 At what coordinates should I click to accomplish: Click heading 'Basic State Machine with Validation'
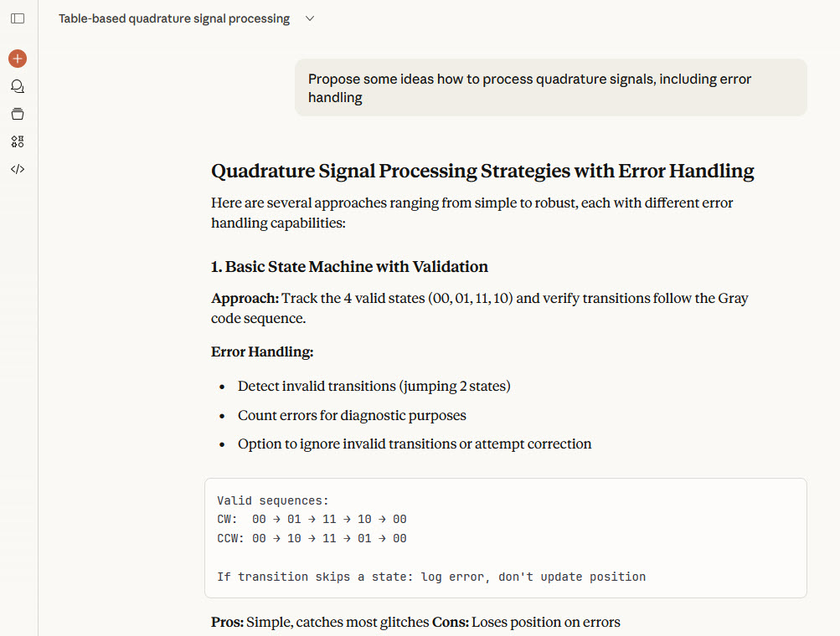point(349,267)
